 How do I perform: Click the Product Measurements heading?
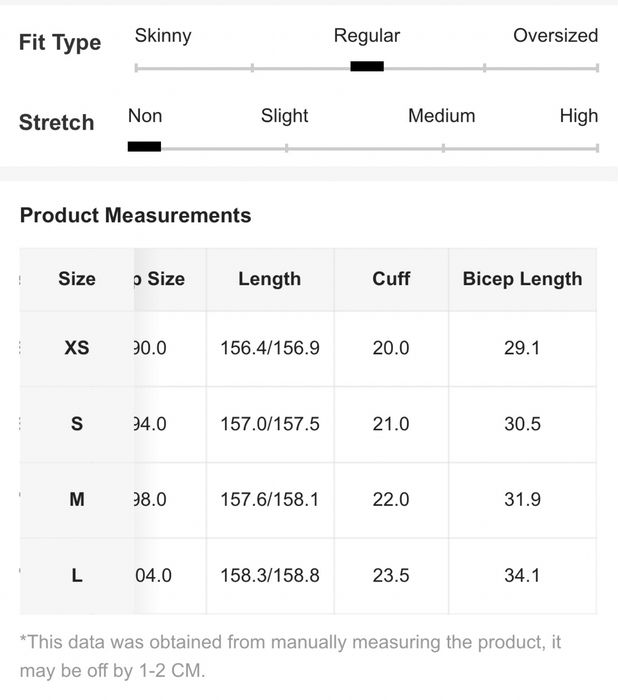pos(136,215)
